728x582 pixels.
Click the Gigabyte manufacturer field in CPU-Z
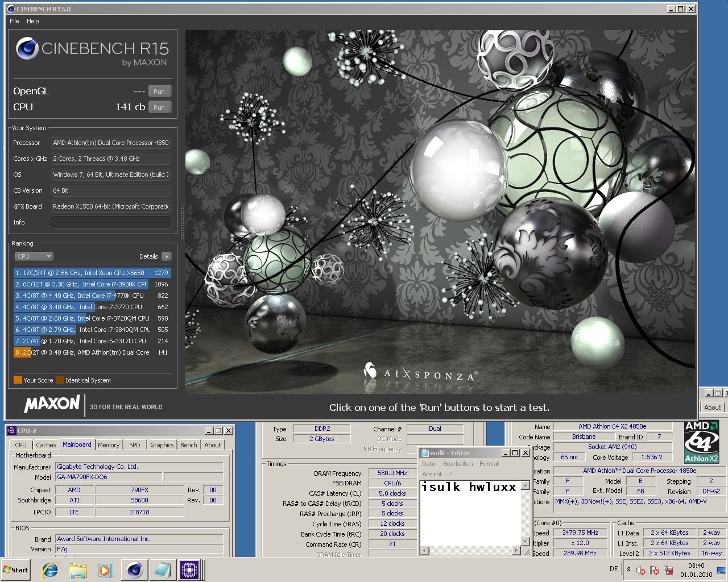pos(139,467)
